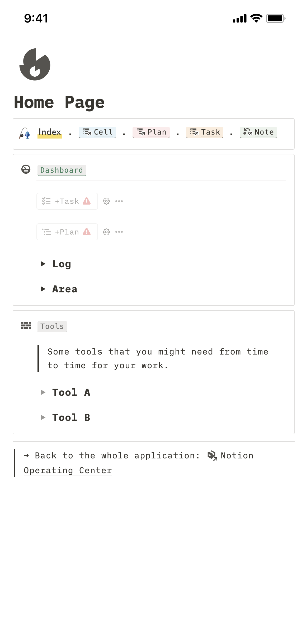The image size is (297, 644).
Task: Open settings gear next to +Plan
Action: [106, 232]
